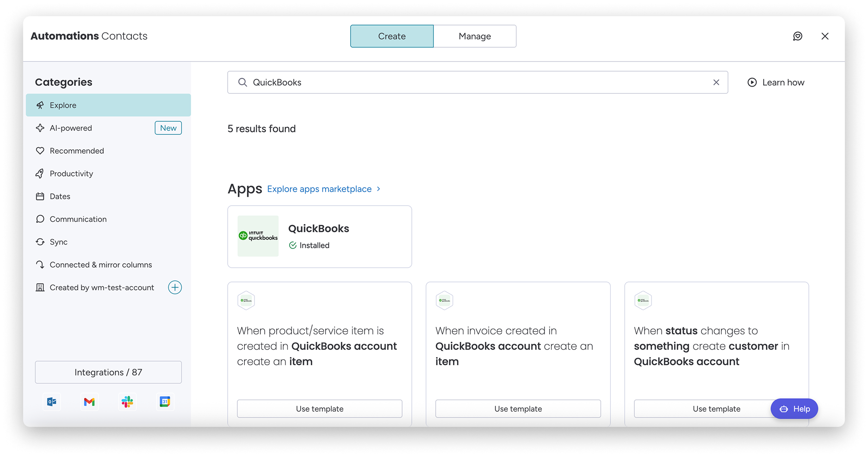Open Connected & mirror columns category
The height and width of the screenshot is (457, 868).
(108, 264)
